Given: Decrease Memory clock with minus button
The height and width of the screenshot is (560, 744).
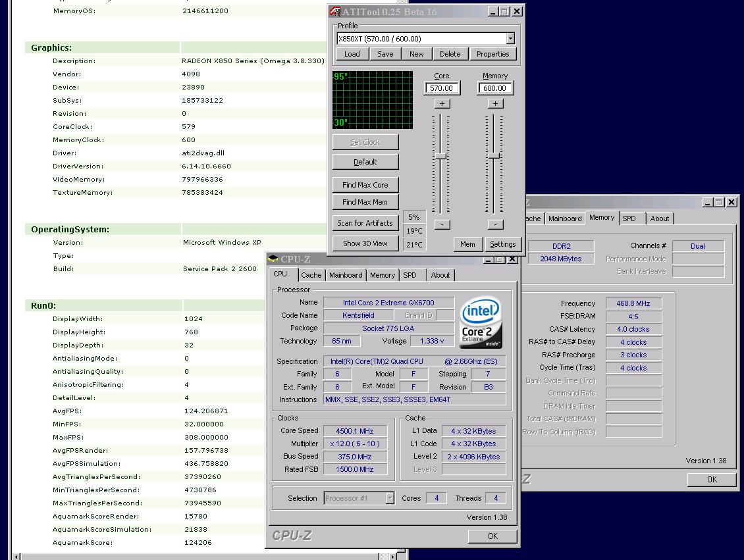Looking at the screenshot, I should point(495,224).
